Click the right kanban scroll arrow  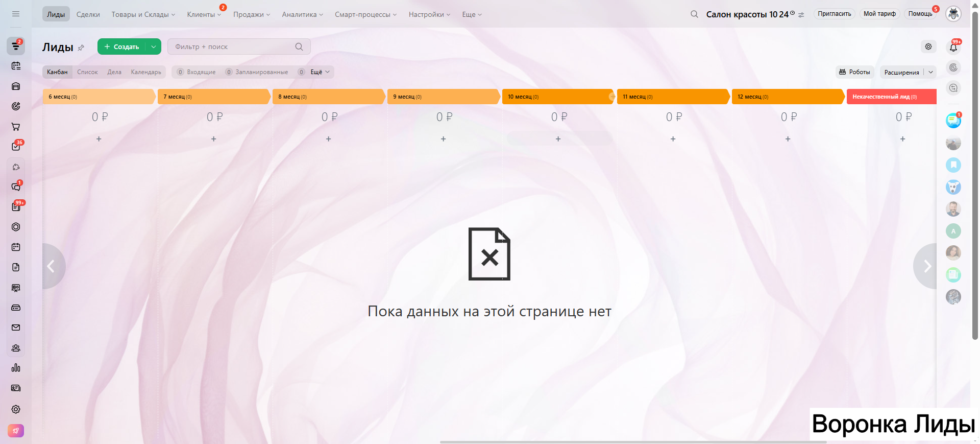click(926, 266)
